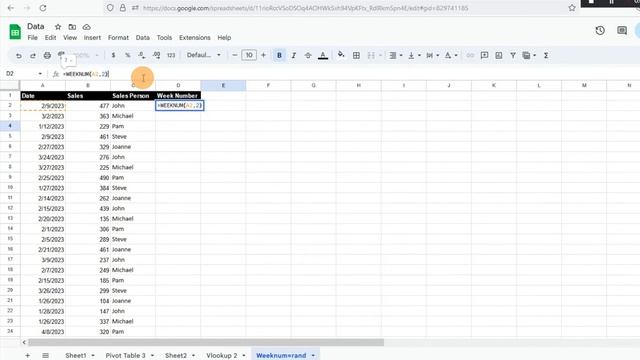Click the document title Data
640x360 pixels.
point(36,27)
